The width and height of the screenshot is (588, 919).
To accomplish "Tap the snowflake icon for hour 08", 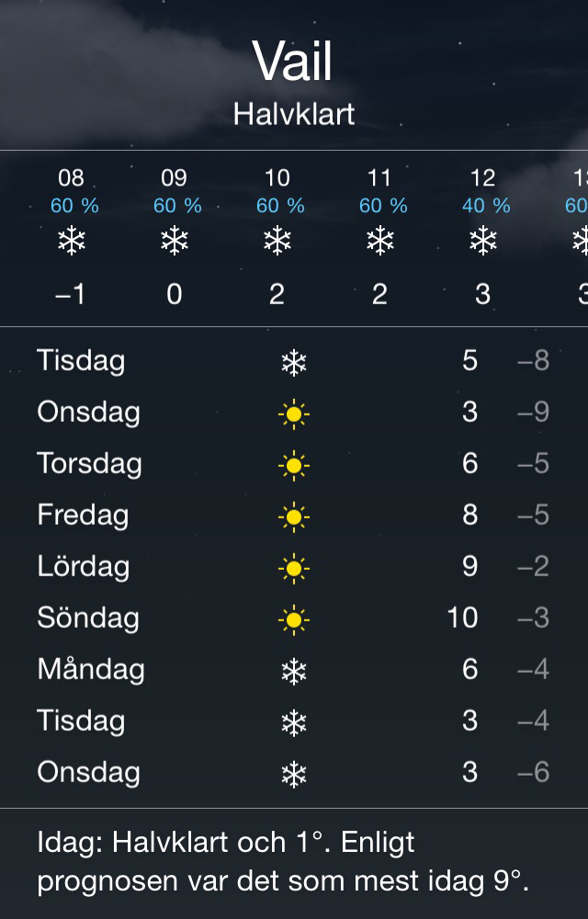I will [x=71, y=241].
